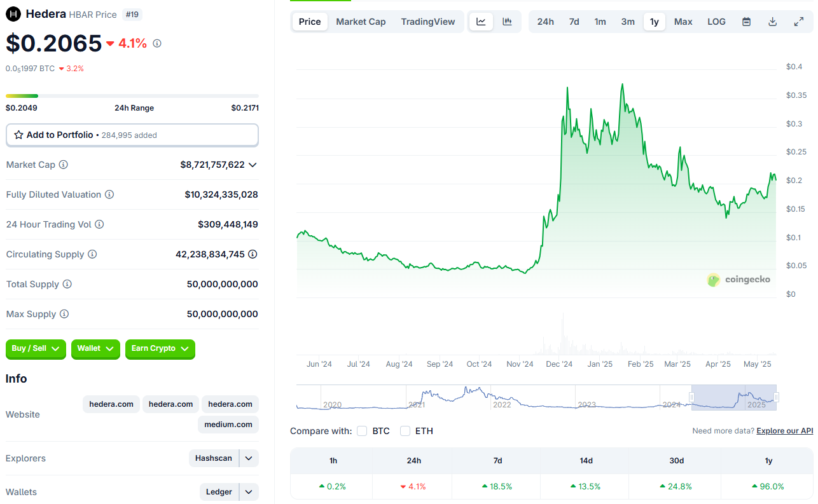Set chart range to Max

(x=683, y=22)
